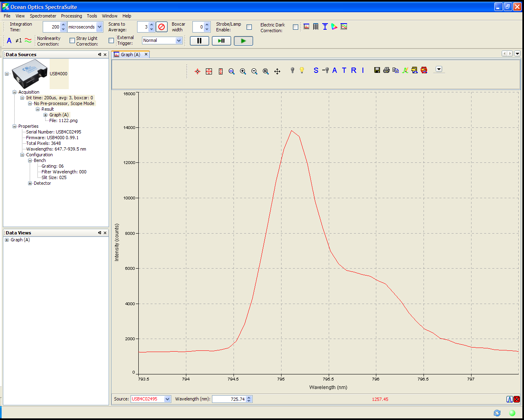524x420 pixels.
Task: Click the zoom to region magnifier icon
Action: 266,71
